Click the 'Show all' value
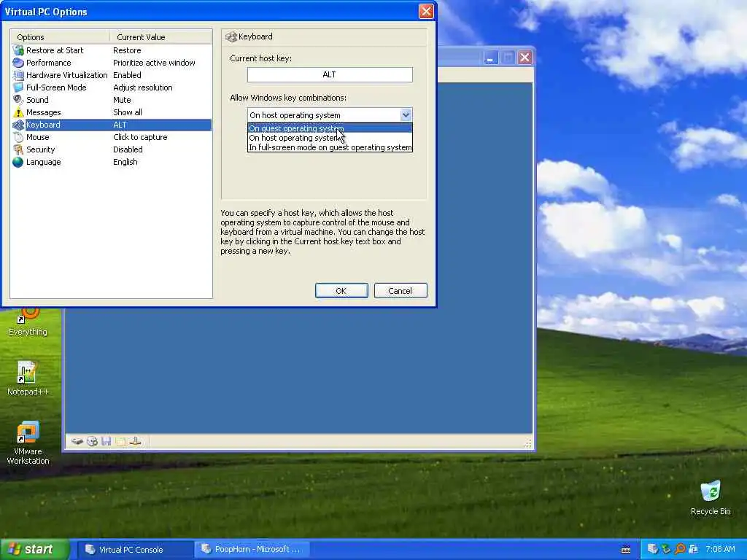 (127, 112)
